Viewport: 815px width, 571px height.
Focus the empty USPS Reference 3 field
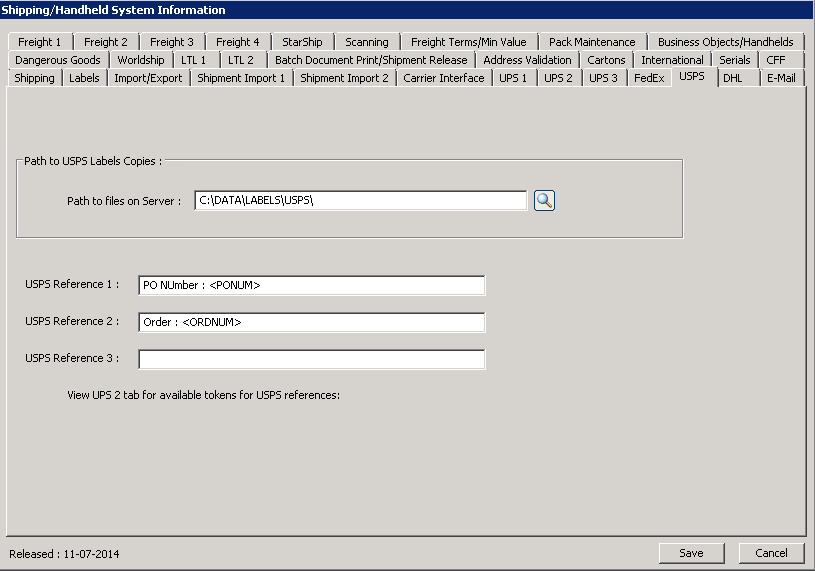pyautogui.click(x=312, y=359)
